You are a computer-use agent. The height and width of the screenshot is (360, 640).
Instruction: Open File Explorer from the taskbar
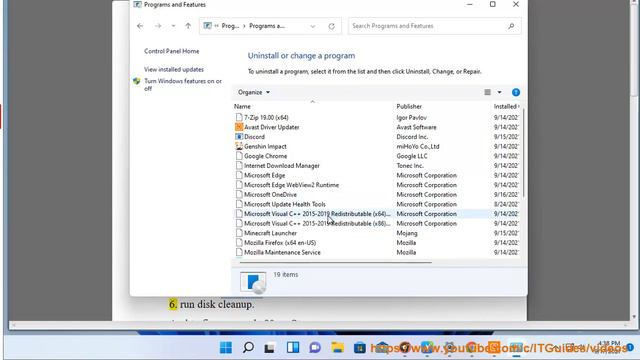(x=338, y=347)
